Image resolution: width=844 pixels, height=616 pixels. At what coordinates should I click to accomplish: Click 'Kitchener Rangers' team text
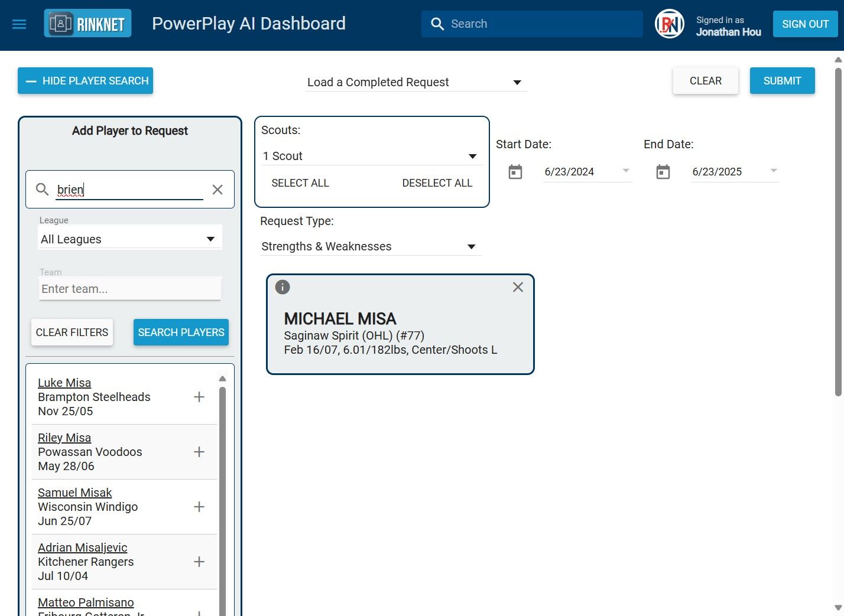86,562
